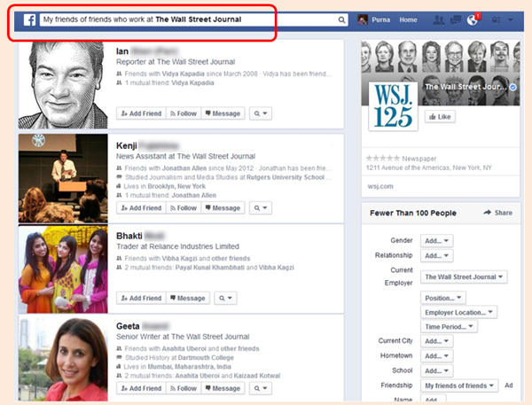
Task: Open Bhakti's profile photo
Action: [x=63, y=269]
